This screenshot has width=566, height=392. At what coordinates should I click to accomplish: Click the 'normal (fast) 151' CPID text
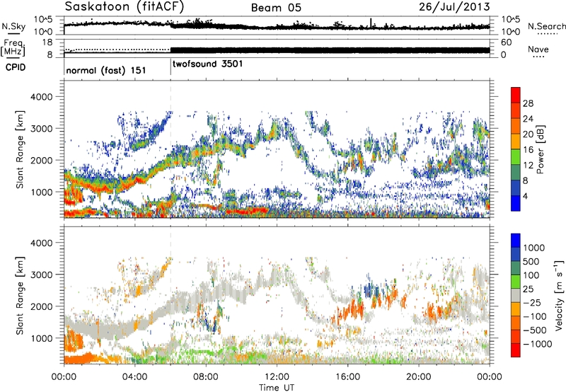[x=105, y=70]
